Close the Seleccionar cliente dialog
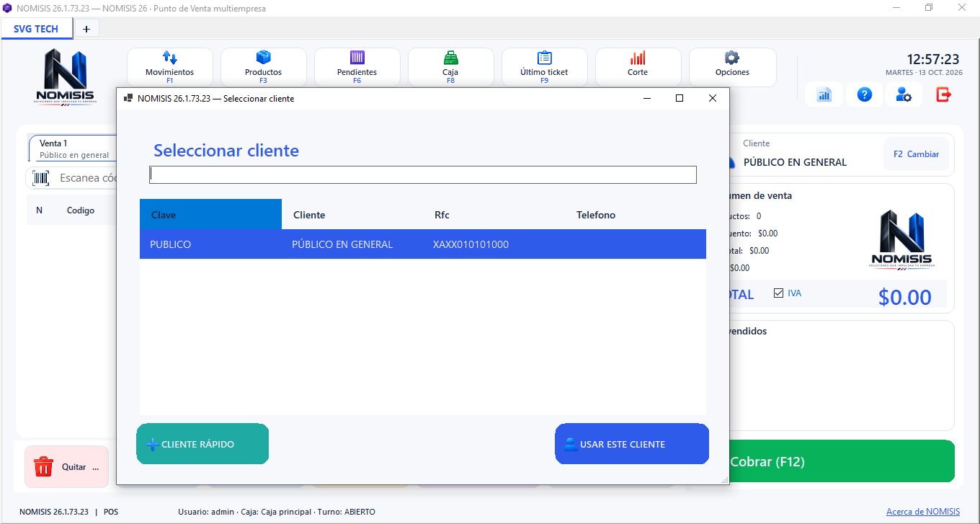 point(713,98)
